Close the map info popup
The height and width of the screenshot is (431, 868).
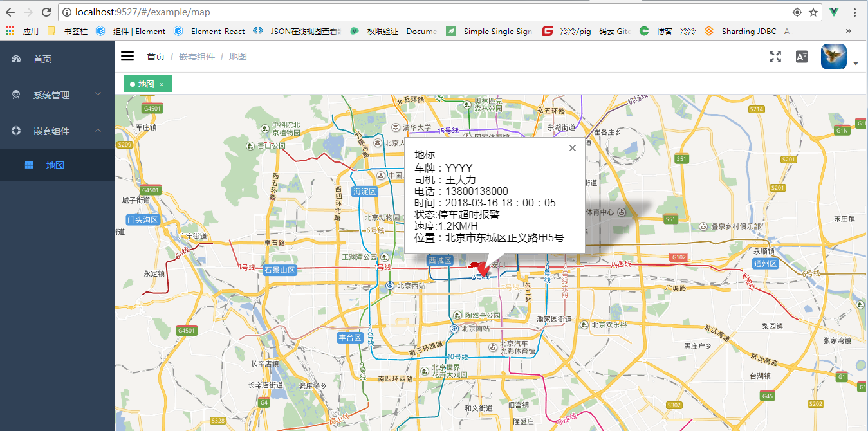point(573,148)
